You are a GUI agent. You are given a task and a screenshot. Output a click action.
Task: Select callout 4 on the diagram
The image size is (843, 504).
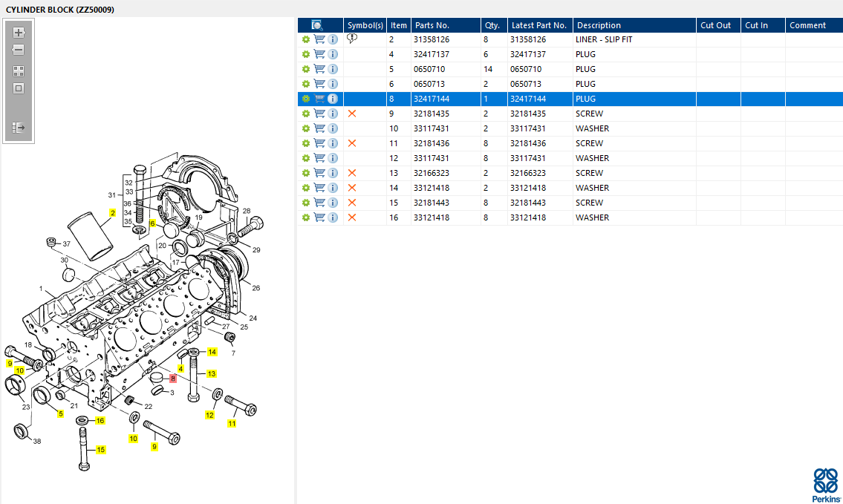180,369
